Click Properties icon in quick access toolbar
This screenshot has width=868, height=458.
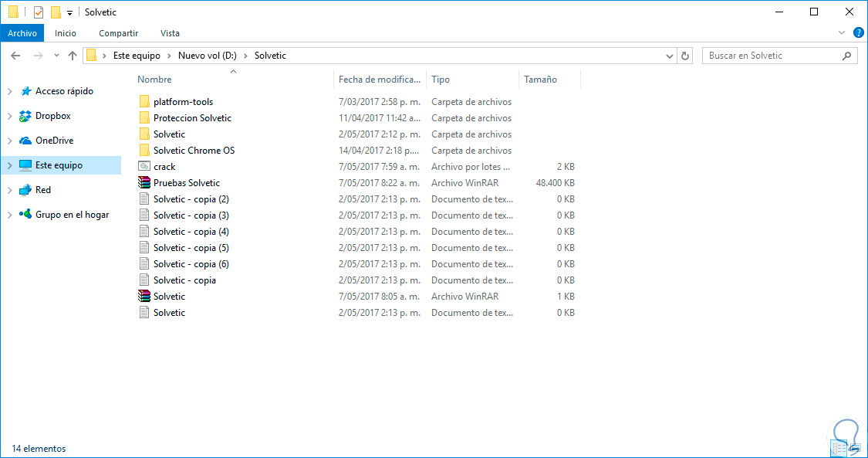point(39,12)
